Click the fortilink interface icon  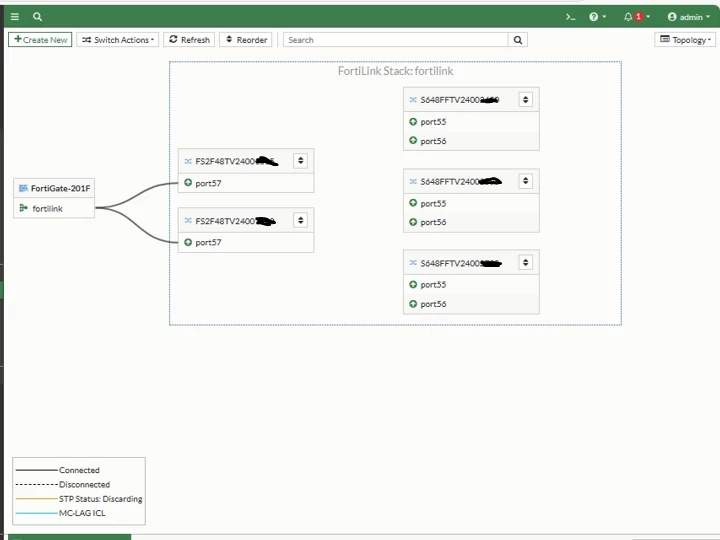(23, 208)
